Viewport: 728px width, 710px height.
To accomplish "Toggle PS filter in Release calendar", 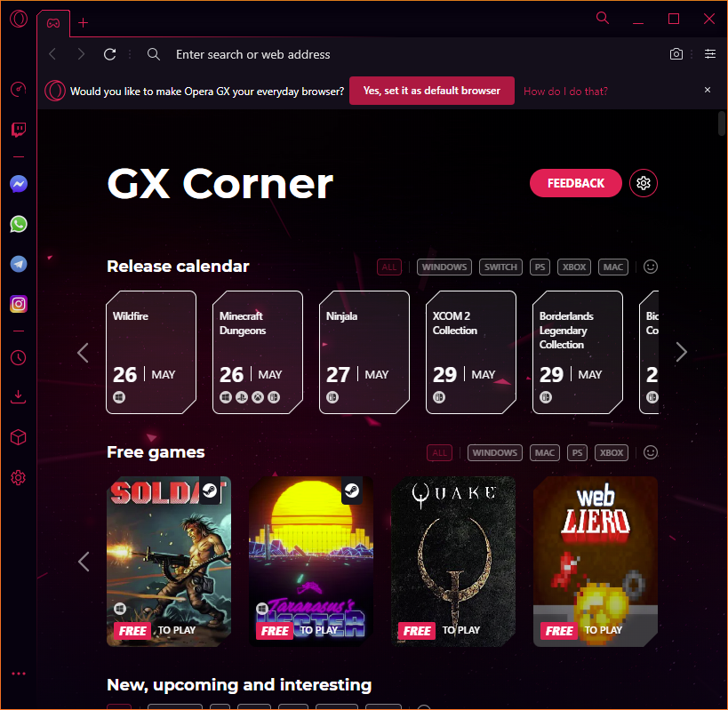I will pyautogui.click(x=540, y=267).
